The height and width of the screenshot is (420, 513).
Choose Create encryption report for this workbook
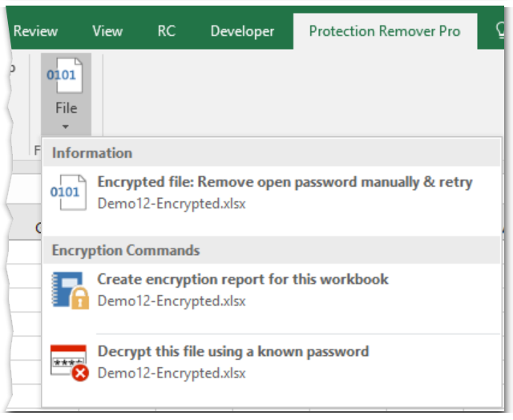(272, 290)
